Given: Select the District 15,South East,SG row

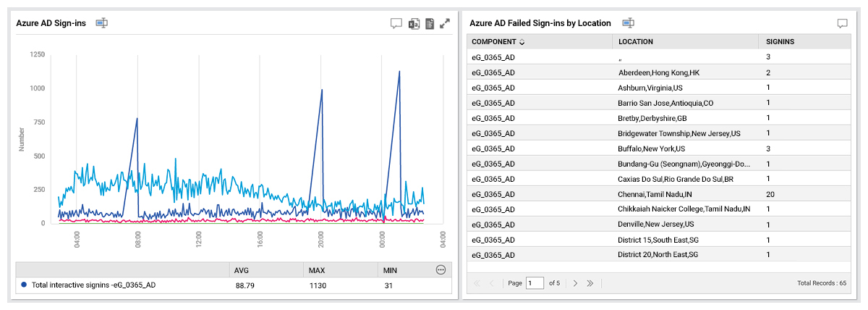Looking at the screenshot, I should 659,240.
